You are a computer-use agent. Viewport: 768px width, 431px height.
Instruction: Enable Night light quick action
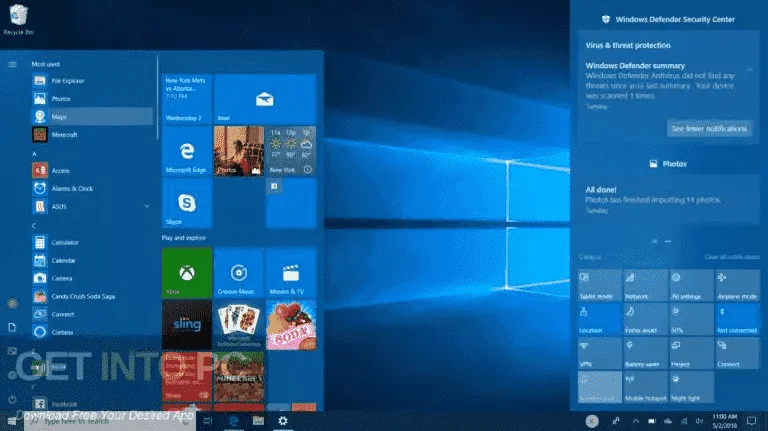point(691,387)
